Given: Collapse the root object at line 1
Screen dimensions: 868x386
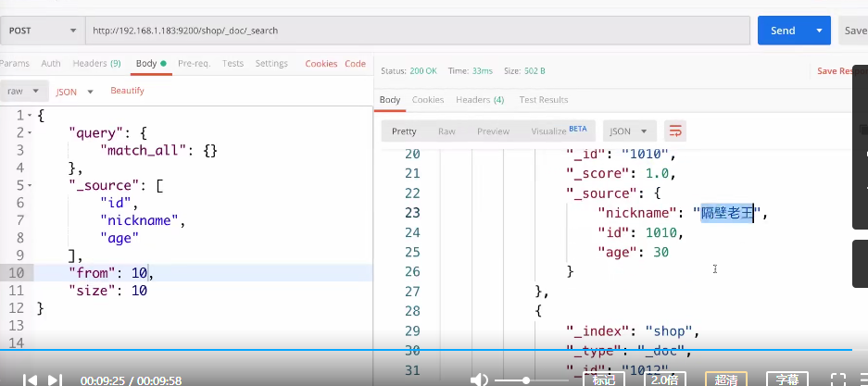Looking at the screenshot, I should (30, 116).
